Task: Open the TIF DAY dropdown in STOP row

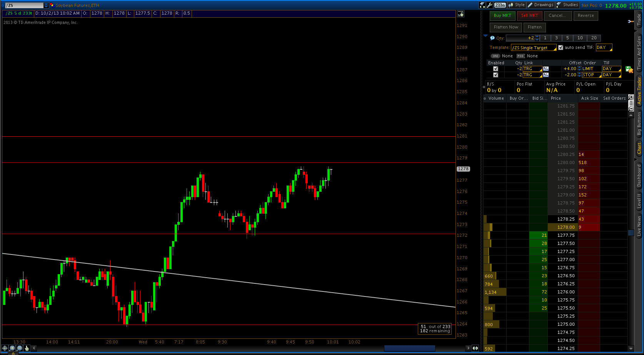Action: coord(612,75)
